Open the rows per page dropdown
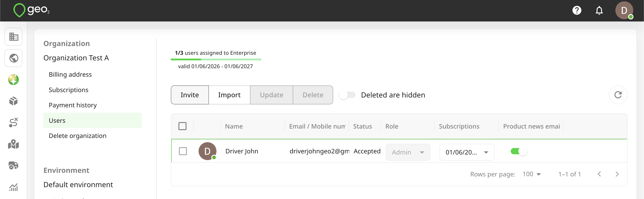 pyautogui.click(x=532, y=174)
